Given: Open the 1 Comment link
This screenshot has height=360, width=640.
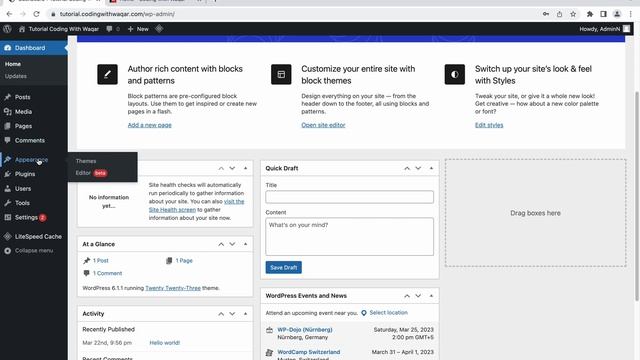Looking at the screenshot, I should pyautogui.click(x=107, y=273).
